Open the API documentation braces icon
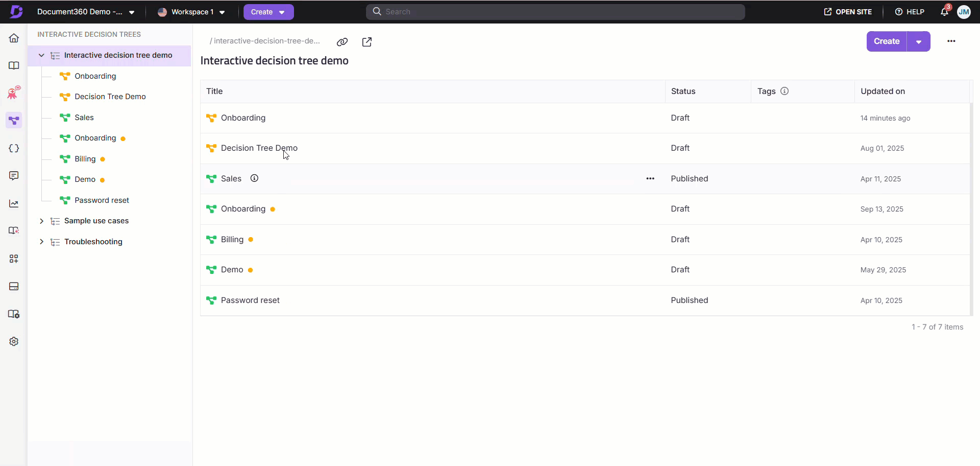This screenshot has height=466, width=980. click(14, 148)
